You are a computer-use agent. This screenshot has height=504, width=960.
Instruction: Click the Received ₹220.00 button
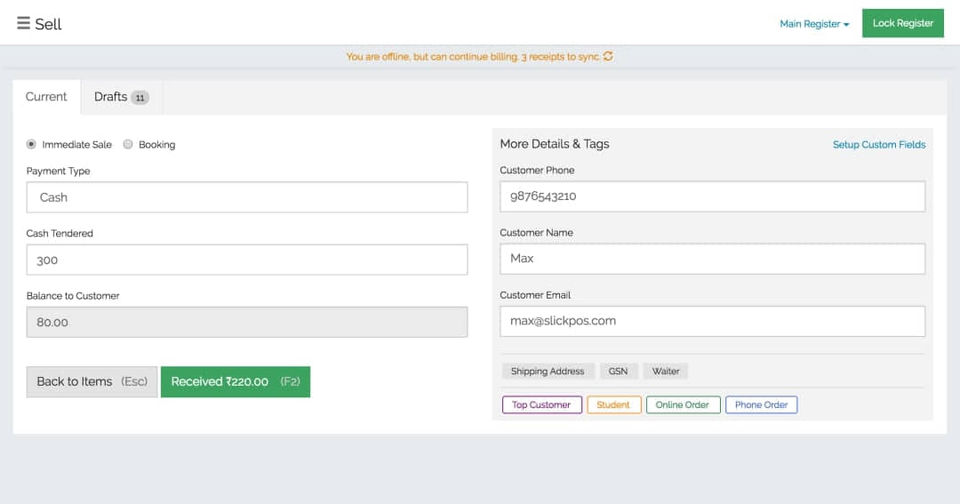pos(235,381)
